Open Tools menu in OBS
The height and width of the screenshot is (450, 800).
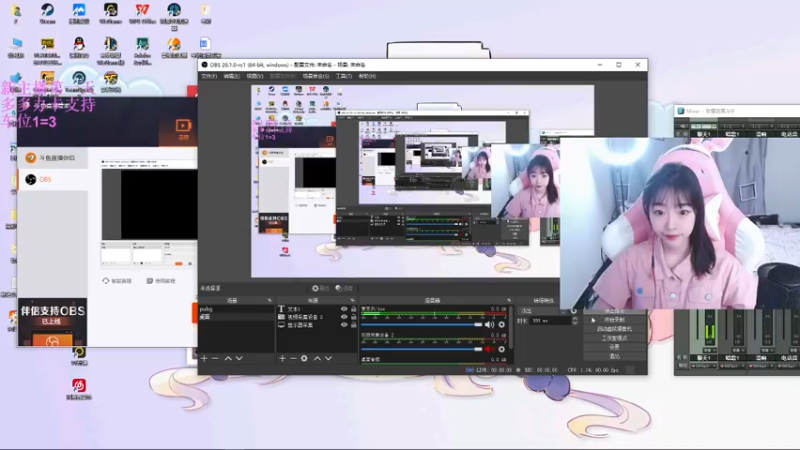[343, 76]
